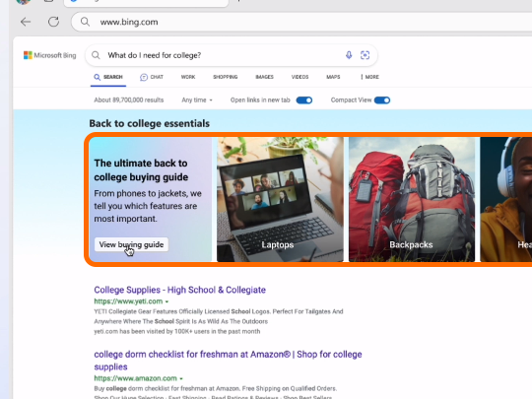Open the Backpacks category card
This screenshot has height=399, width=532.
pyautogui.click(x=412, y=199)
